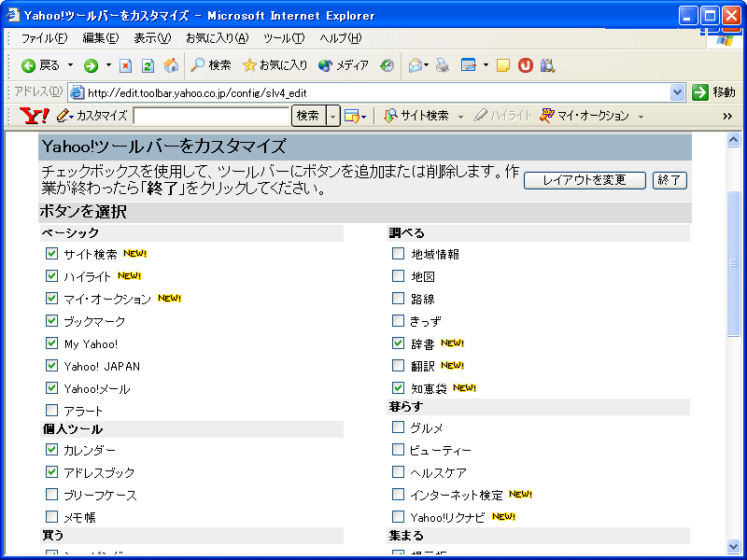Go to the Home page icon
The width and height of the screenshot is (747, 560).
[x=171, y=65]
